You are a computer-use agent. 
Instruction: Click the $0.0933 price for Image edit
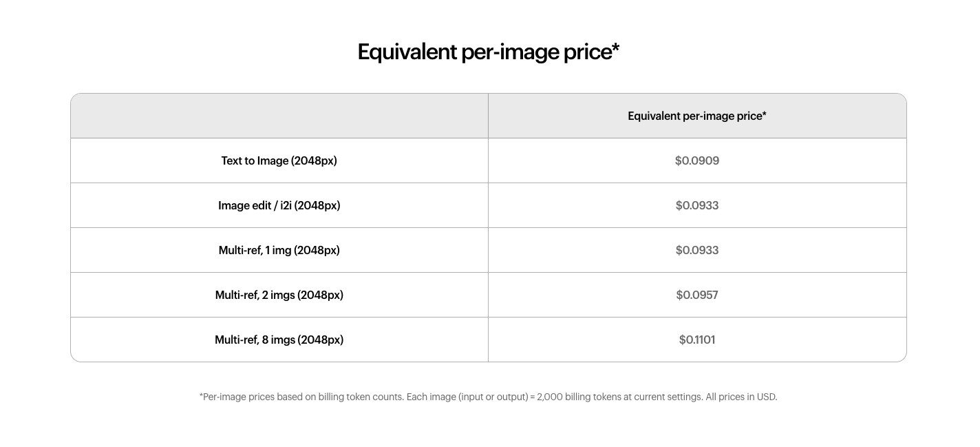pyautogui.click(x=696, y=205)
